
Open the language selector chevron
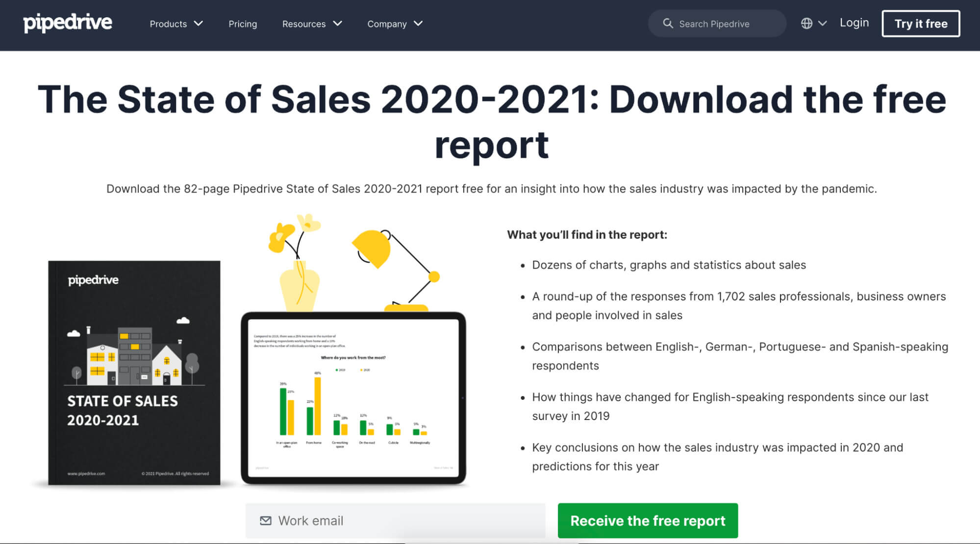pos(823,24)
